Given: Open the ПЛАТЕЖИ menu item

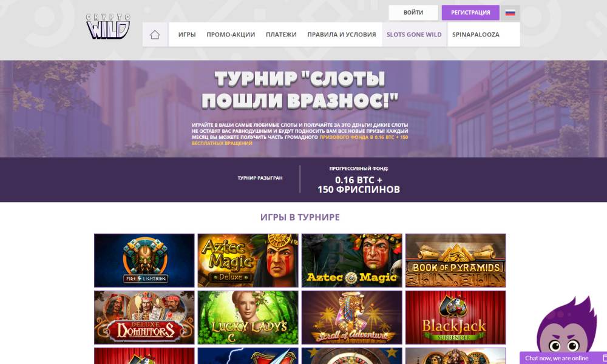Looking at the screenshot, I should (x=281, y=35).
